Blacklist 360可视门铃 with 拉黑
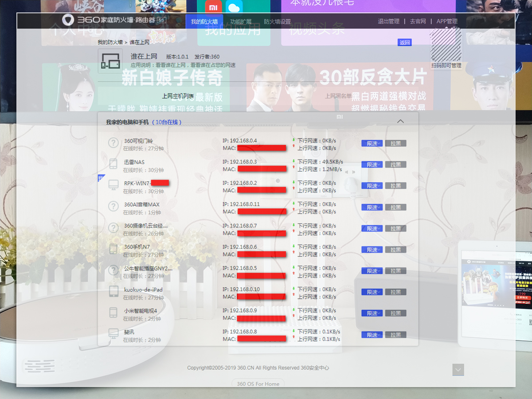532x399 pixels. (395, 143)
